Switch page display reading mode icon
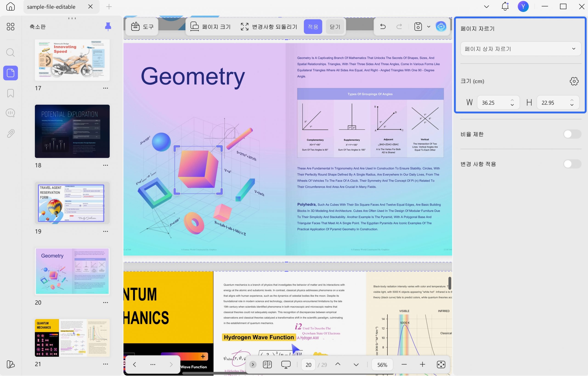Viewport: 588px width, 376px height. (x=267, y=365)
